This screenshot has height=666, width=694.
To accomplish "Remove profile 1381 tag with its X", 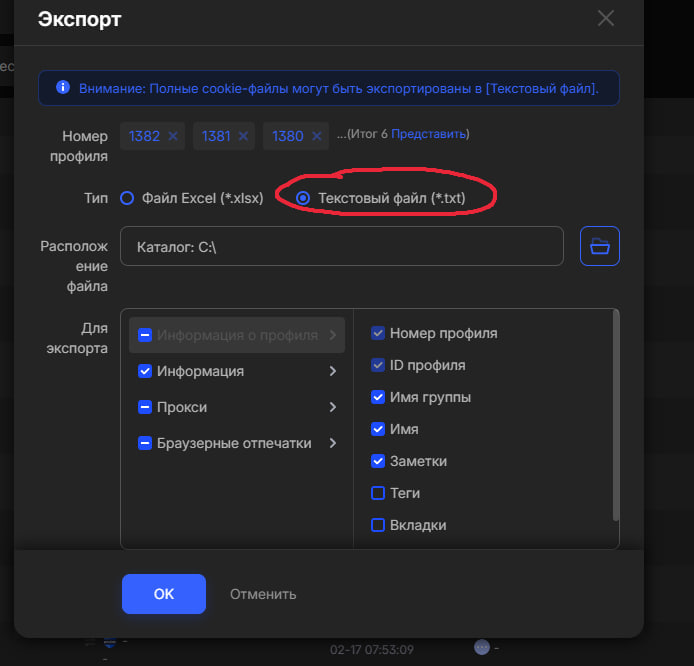I will [244, 136].
